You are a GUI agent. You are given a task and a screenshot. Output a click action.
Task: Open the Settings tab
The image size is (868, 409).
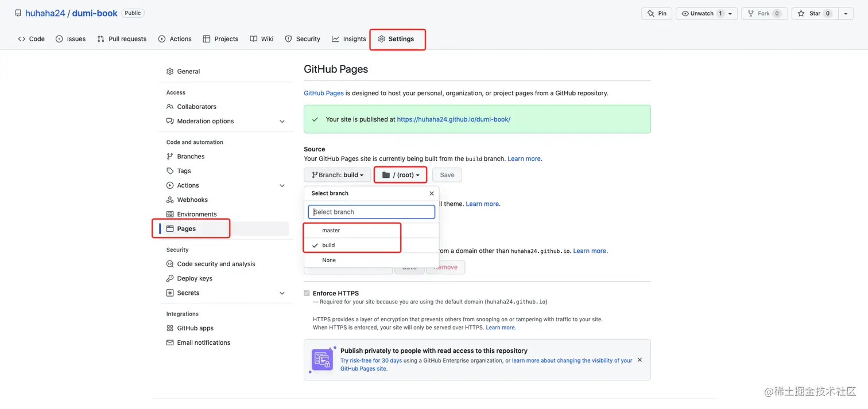(x=396, y=39)
